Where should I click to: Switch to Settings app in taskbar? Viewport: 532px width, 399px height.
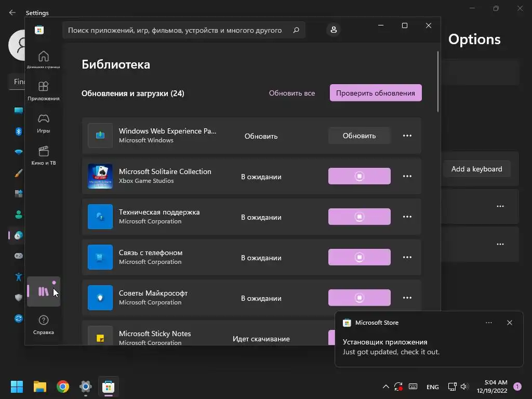pyautogui.click(x=86, y=387)
